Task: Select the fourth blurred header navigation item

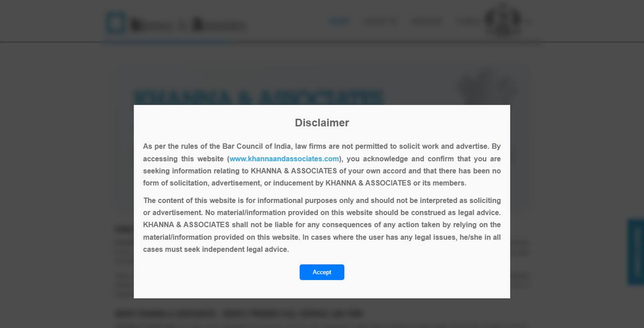Action: pos(468,21)
